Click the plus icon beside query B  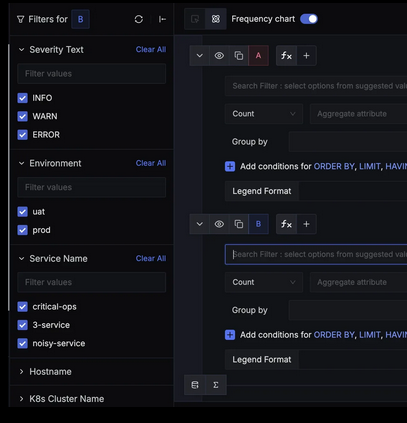[306, 224]
